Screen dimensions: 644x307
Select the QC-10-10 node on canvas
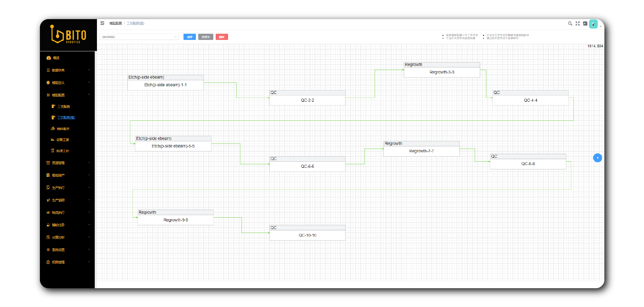[x=307, y=235]
